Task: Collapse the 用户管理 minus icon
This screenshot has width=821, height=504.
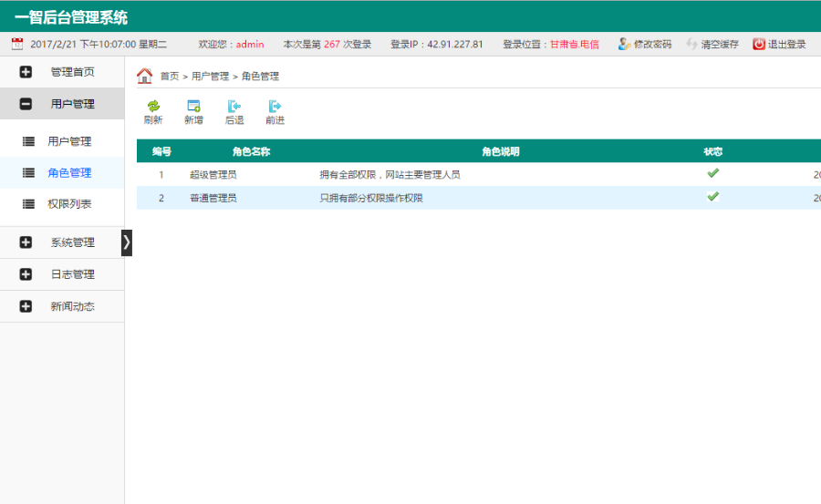Action: [26, 104]
